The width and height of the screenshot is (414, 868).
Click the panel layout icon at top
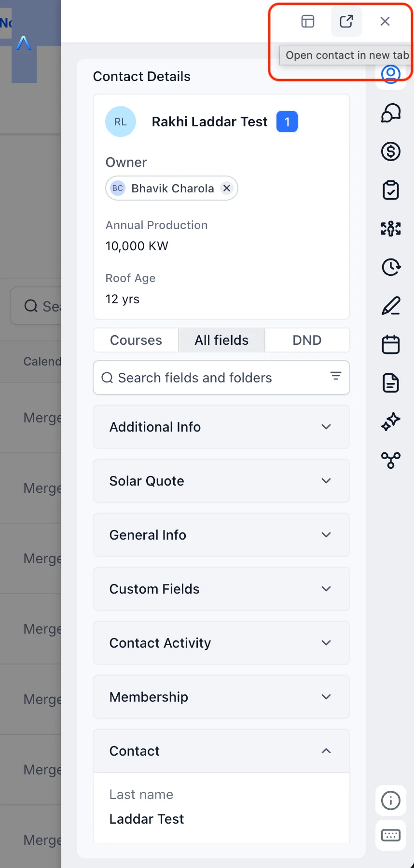click(308, 21)
